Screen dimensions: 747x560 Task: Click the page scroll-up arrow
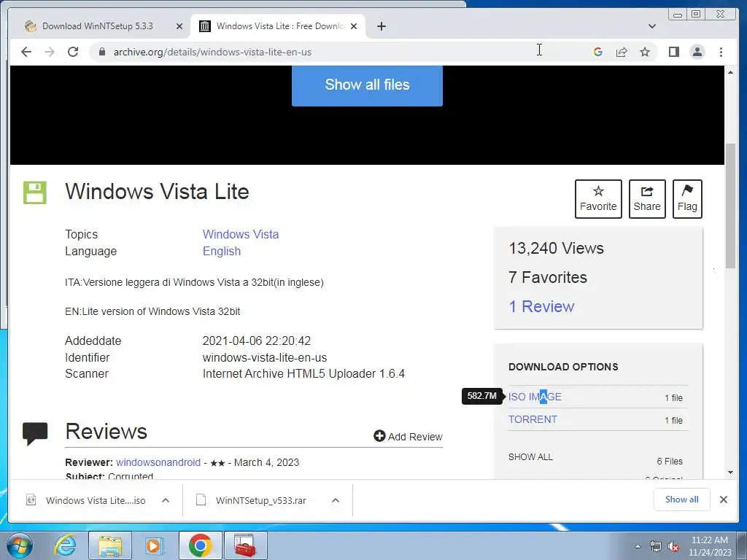[730, 72]
